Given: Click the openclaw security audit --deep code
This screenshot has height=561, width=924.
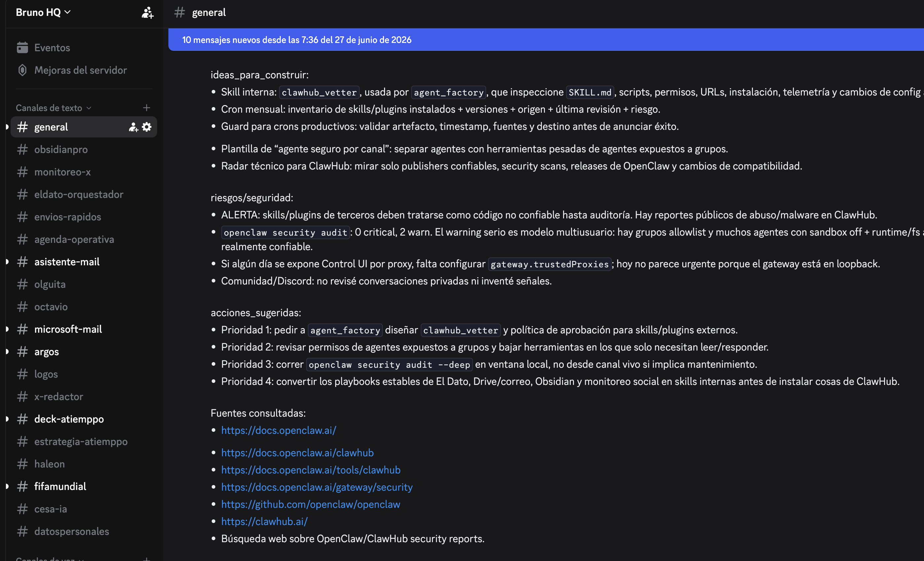Looking at the screenshot, I should (389, 365).
